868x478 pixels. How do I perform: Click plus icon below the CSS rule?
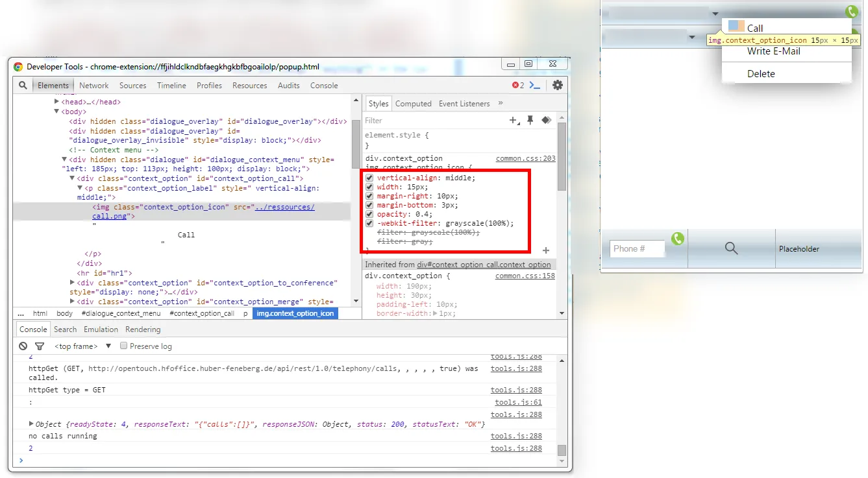tap(546, 250)
